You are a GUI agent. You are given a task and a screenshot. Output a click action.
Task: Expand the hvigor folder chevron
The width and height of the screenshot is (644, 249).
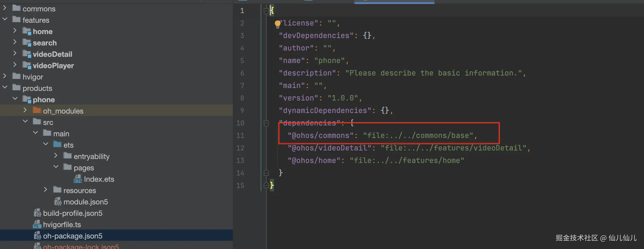5,76
